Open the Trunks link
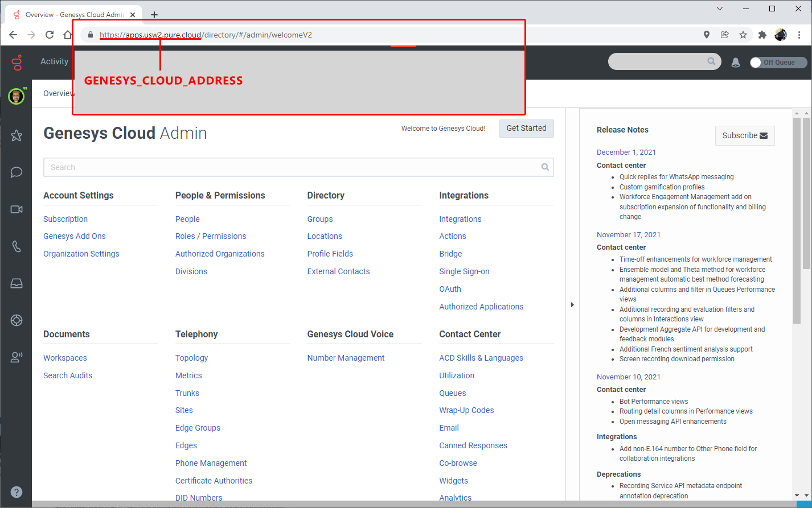This screenshot has width=812, height=508. pos(187,393)
